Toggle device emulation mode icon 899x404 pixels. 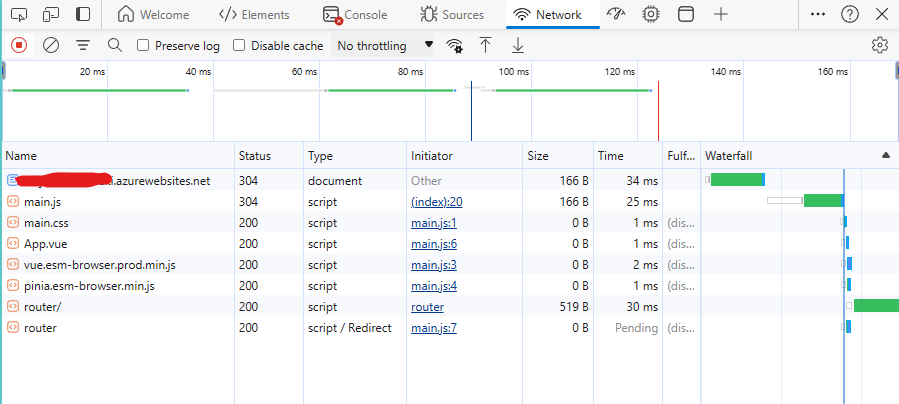pos(51,15)
